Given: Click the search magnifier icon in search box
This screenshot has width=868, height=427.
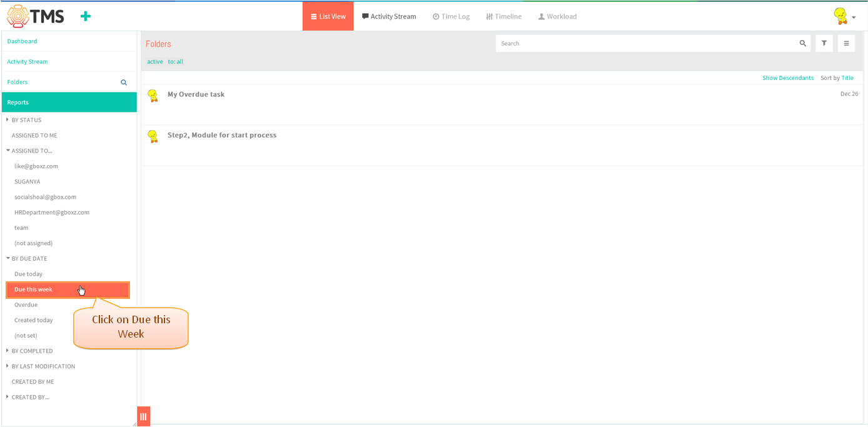Looking at the screenshot, I should coord(802,44).
